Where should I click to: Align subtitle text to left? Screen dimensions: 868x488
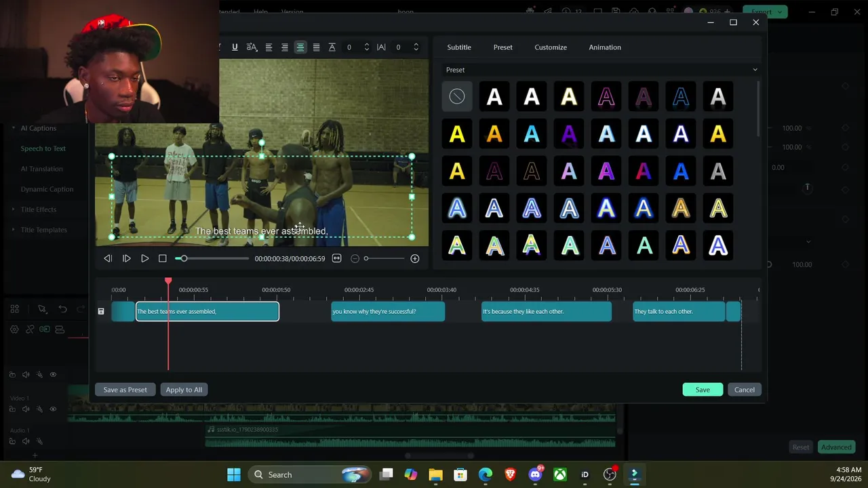(x=269, y=47)
